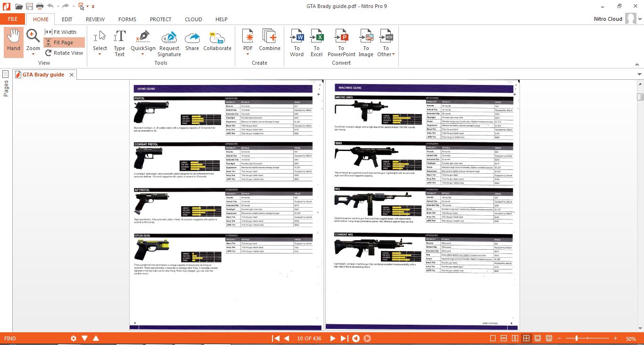Screen dimensions: 644x345
Task: Convert PDF To PowerPoint
Action: tap(341, 43)
